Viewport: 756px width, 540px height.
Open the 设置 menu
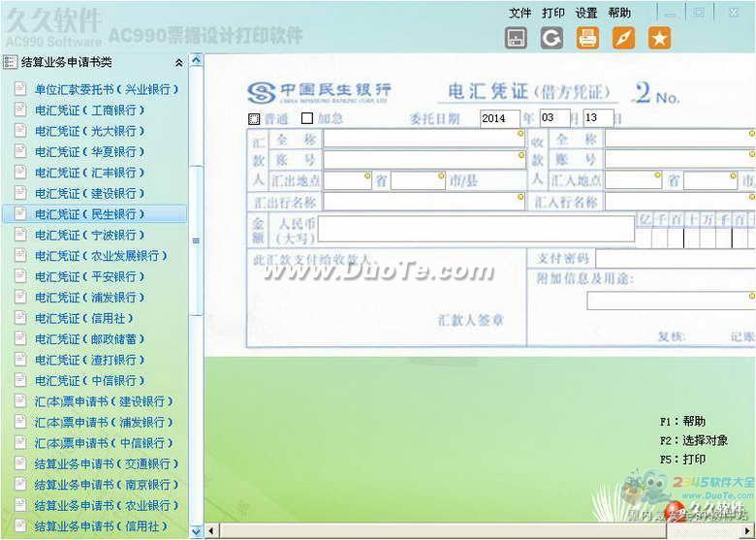click(585, 13)
